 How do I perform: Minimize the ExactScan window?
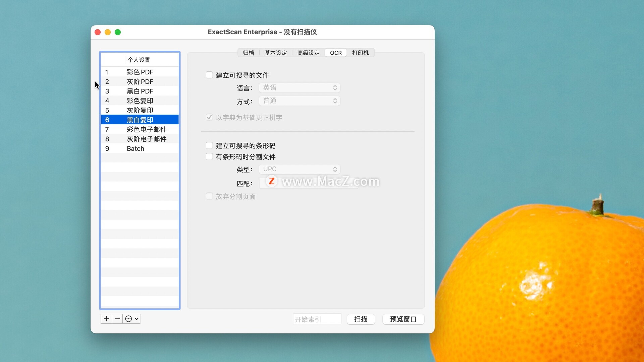click(x=108, y=32)
